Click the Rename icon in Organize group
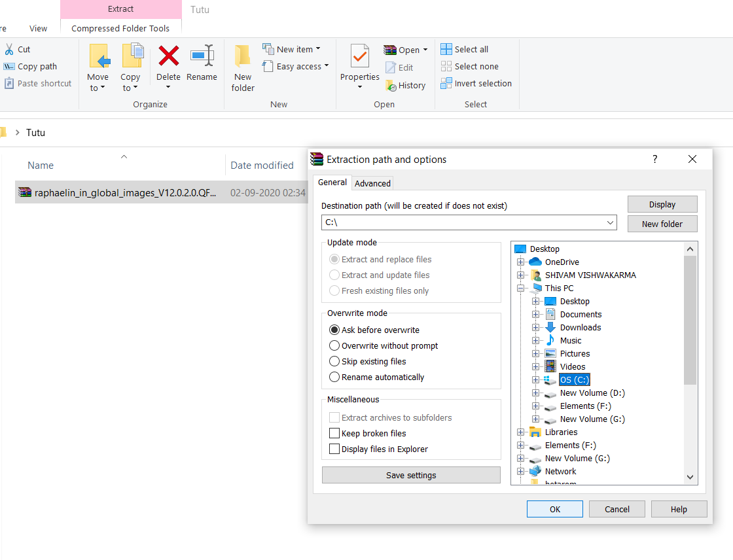This screenshot has height=560, width=733. [x=202, y=56]
